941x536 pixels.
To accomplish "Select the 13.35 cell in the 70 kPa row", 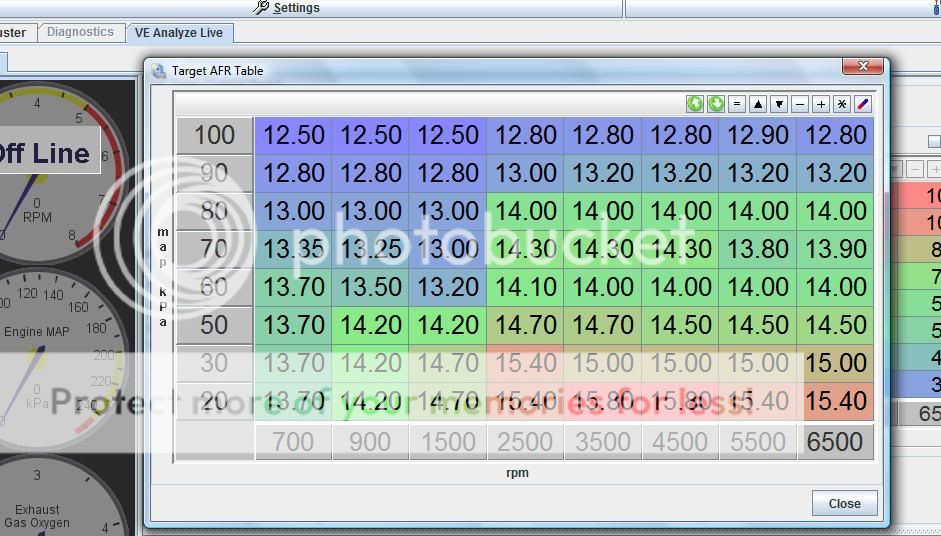I will (293, 249).
